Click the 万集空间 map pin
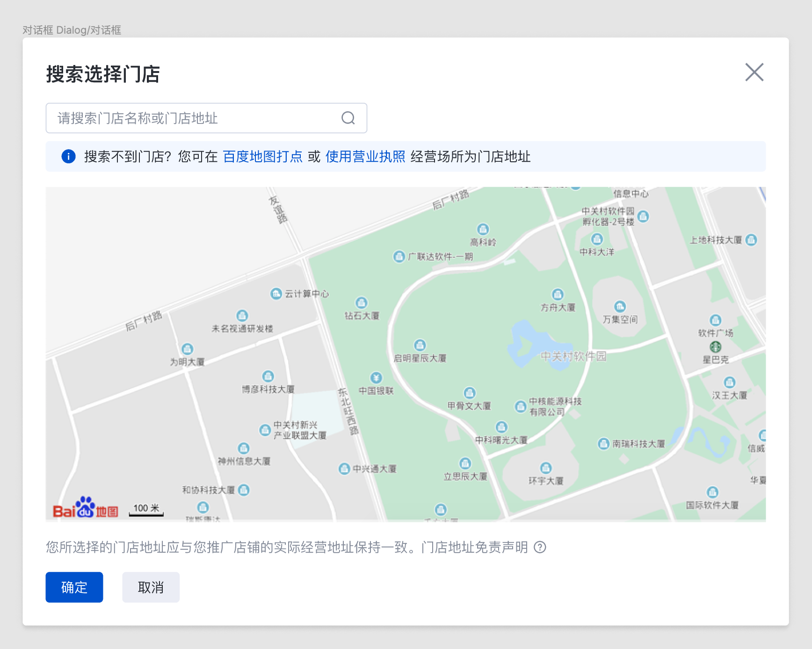The width and height of the screenshot is (812, 649). coord(620,306)
